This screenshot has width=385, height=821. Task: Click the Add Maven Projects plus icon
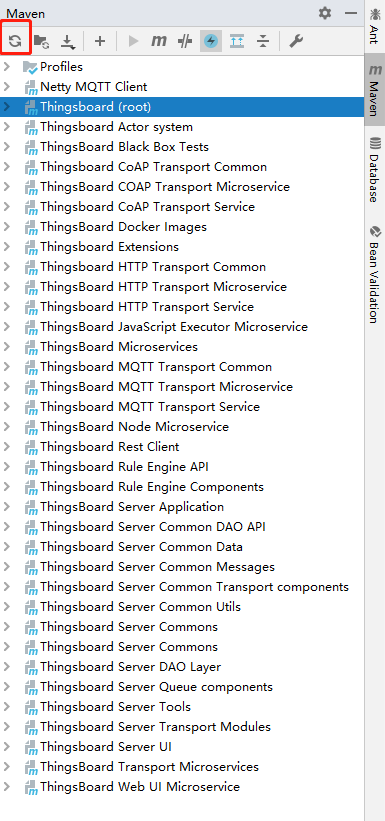[x=100, y=41]
